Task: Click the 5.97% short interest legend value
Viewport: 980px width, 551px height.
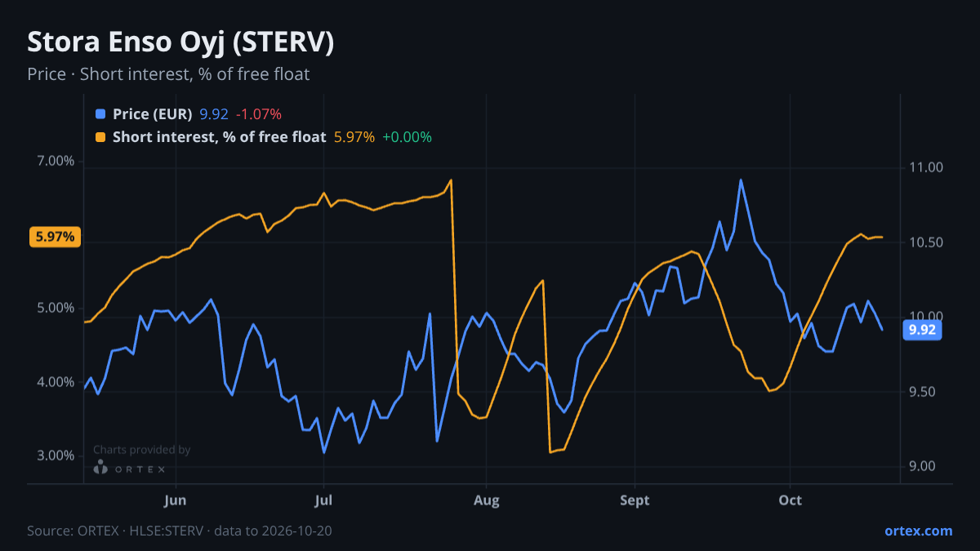Action: pos(354,137)
